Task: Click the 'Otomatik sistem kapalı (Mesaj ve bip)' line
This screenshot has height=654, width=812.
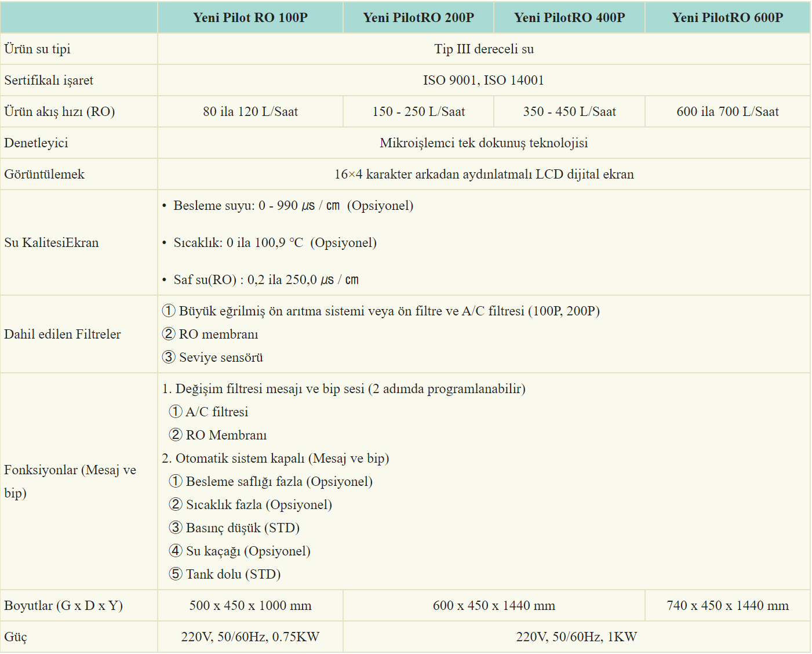Action: [275, 458]
